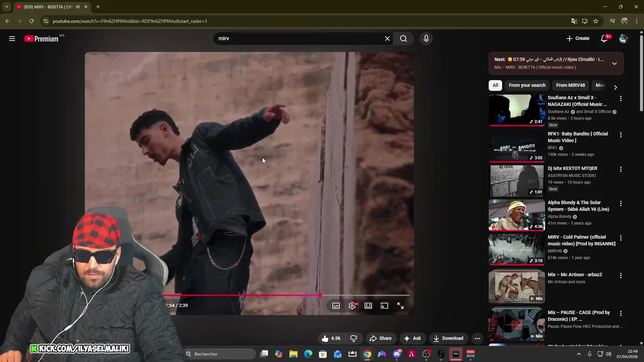Clear the search box with X icon
Image resolution: width=644 pixels, height=362 pixels.
point(387,39)
